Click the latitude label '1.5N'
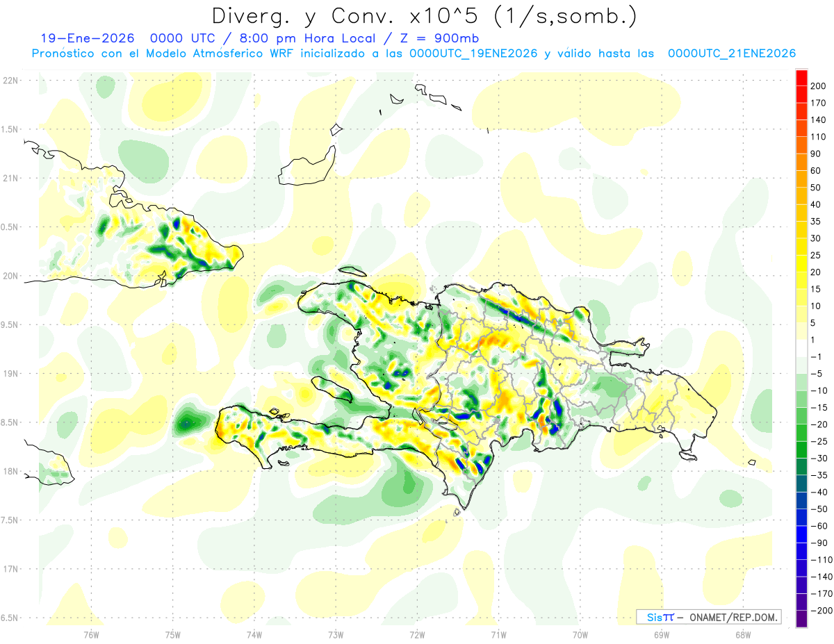 tap(10, 129)
